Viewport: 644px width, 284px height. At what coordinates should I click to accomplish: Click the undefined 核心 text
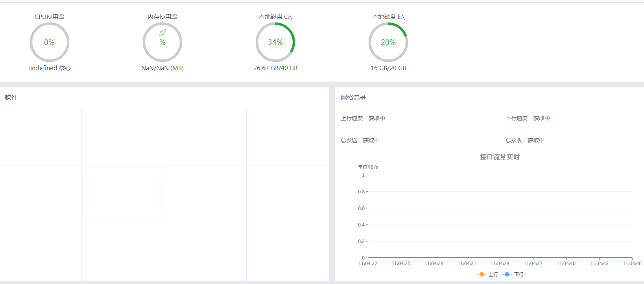pyautogui.click(x=50, y=68)
